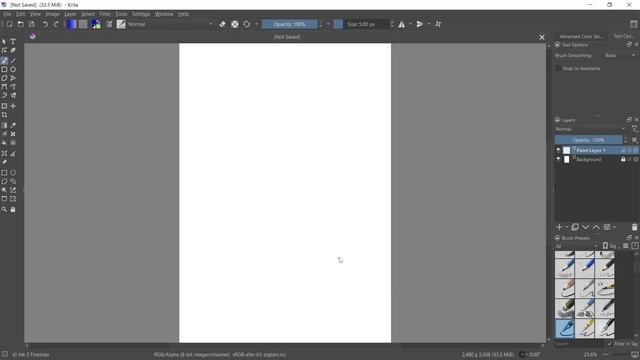Open the blending mode Normal dropdown in toolbar
This screenshot has width=640, height=360.
point(170,24)
